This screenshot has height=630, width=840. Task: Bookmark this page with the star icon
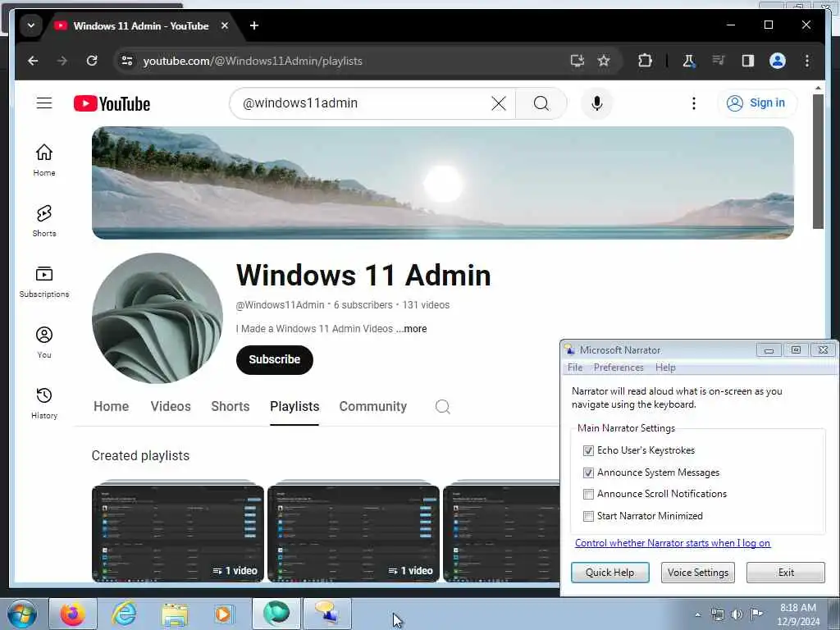coord(604,61)
